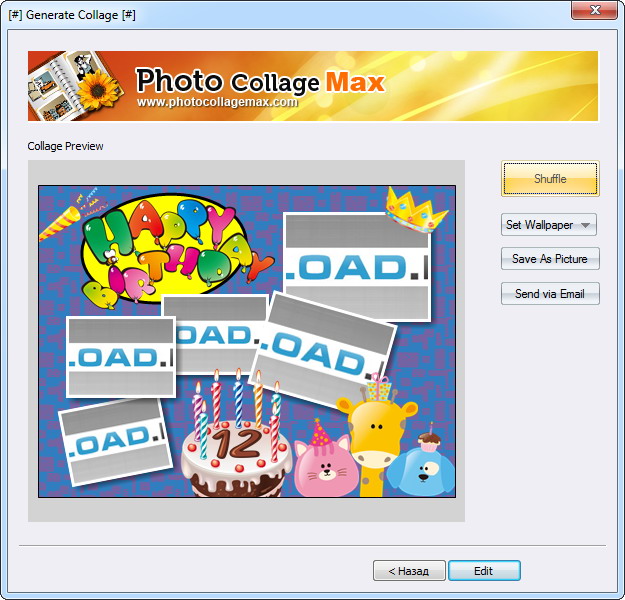Viewport: 625px width, 600px height.
Task: Select the photo under the gold crown
Action: [357, 266]
